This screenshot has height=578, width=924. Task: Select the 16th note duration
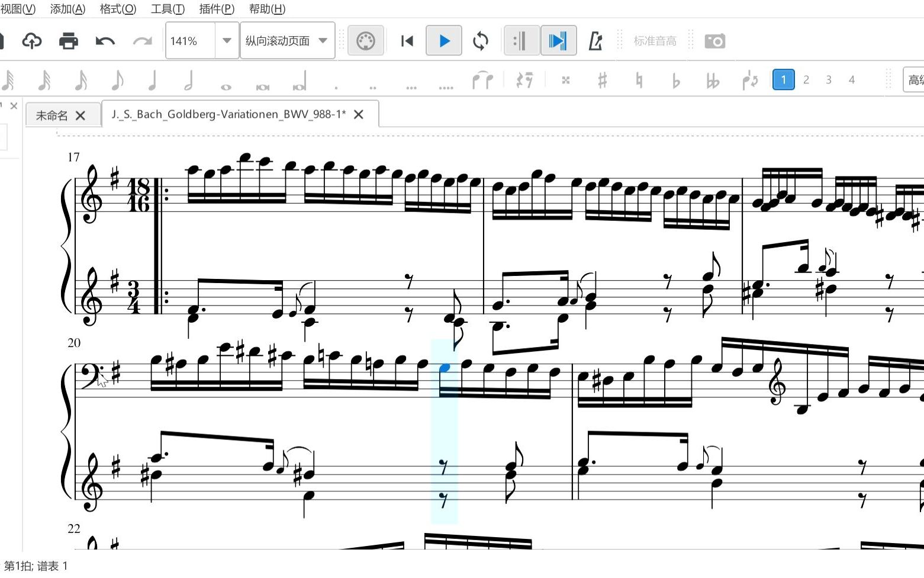pos(81,80)
